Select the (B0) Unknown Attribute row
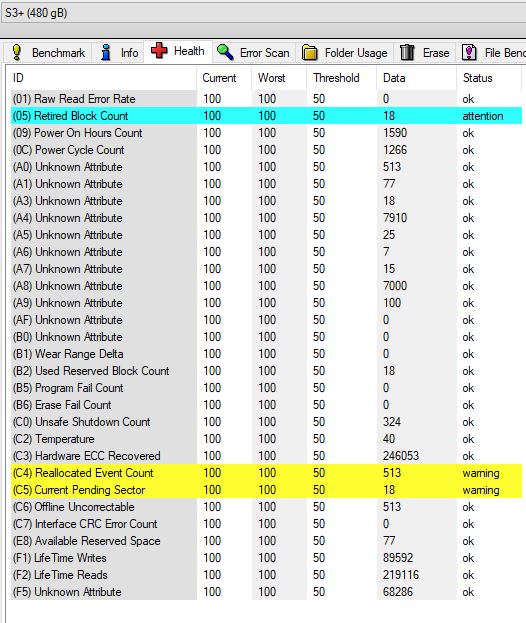The height and width of the screenshot is (623, 526). [266, 337]
